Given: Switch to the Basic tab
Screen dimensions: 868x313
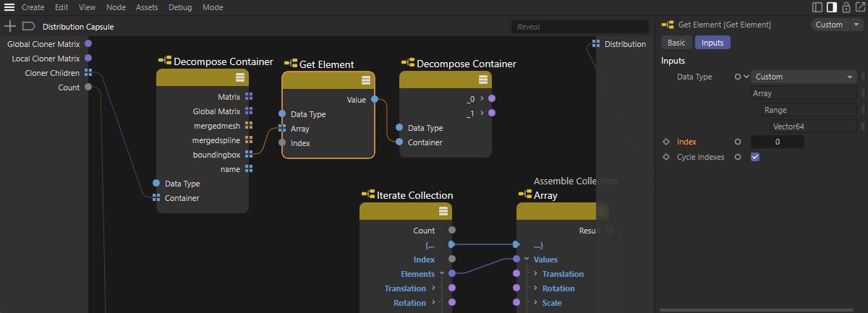Looking at the screenshot, I should click(x=676, y=43).
